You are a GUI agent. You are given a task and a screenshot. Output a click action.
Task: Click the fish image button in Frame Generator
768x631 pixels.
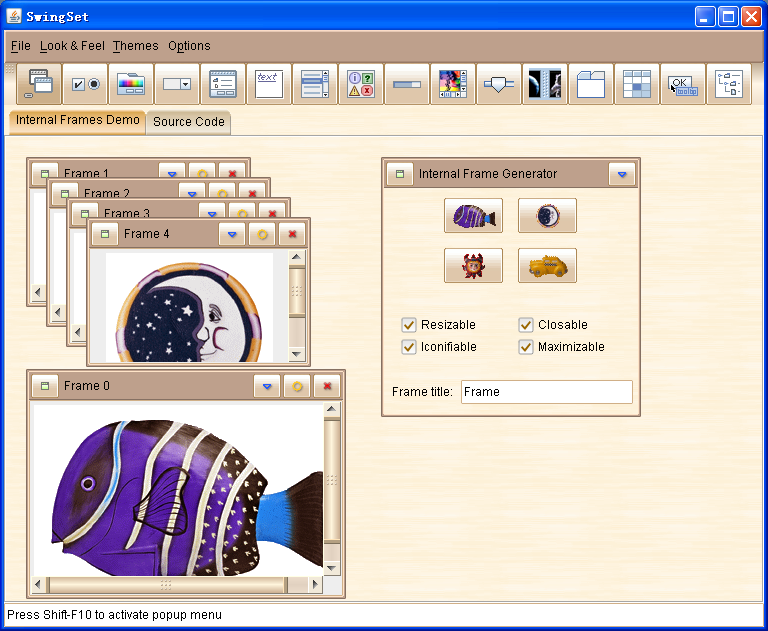click(474, 216)
